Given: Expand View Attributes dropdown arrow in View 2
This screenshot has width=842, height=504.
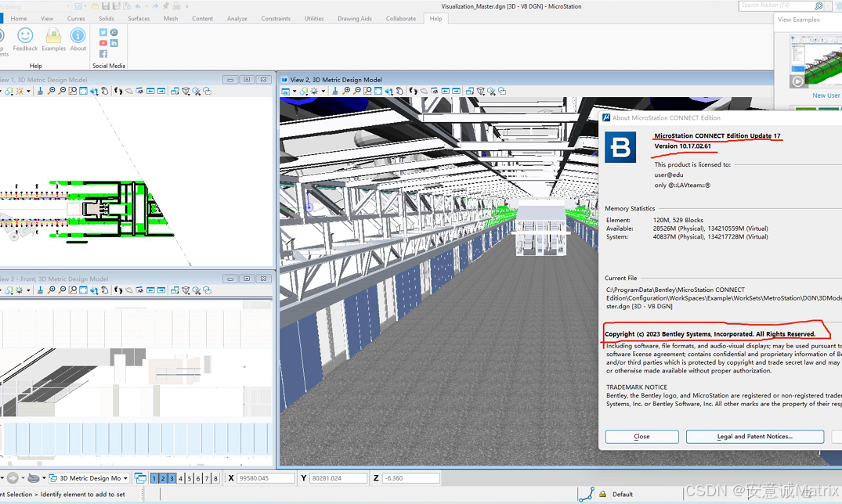Looking at the screenshot, I should pyautogui.click(x=295, y=92).
